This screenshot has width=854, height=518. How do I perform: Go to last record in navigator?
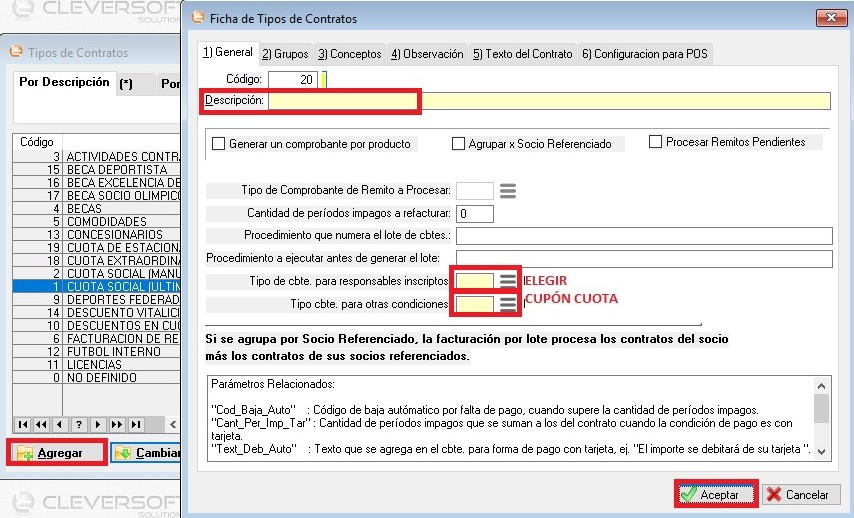pos(136,424)
